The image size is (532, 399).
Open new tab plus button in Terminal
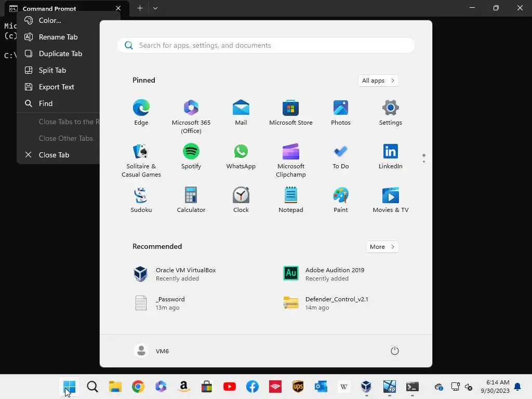[x=140, y=8]
